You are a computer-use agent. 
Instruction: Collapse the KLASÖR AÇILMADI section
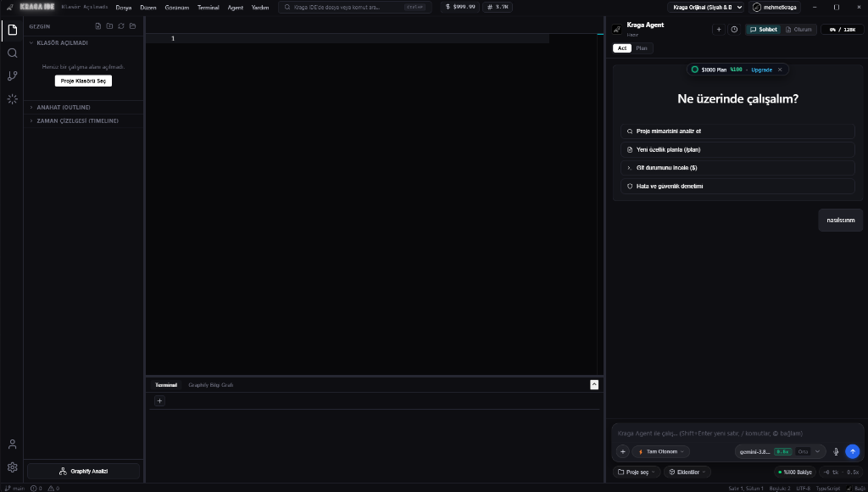coord(83,42)
